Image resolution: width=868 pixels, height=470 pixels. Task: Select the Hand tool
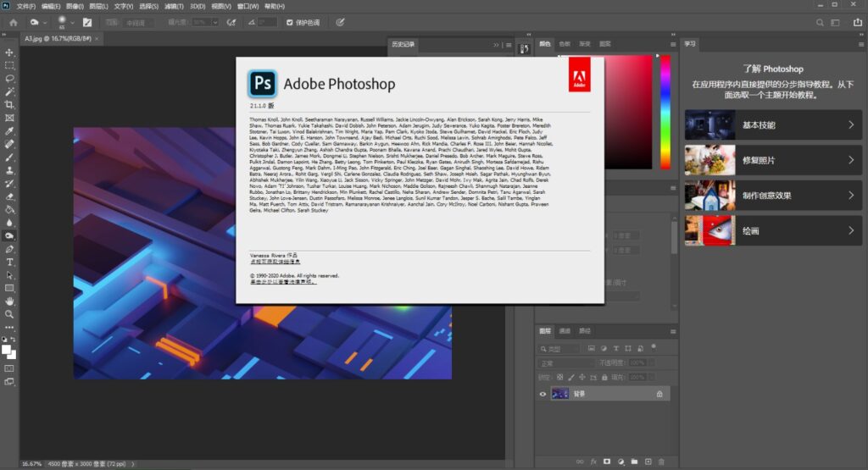point(10,301)
